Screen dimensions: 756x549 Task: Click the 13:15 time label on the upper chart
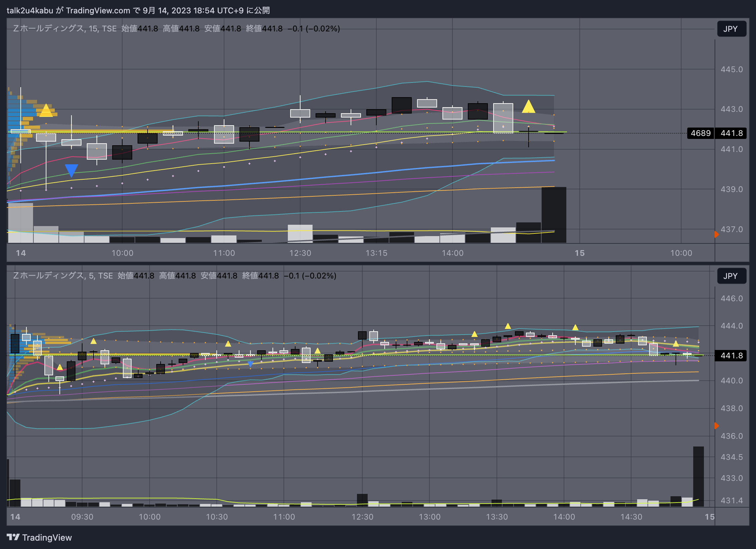point(376,253)
